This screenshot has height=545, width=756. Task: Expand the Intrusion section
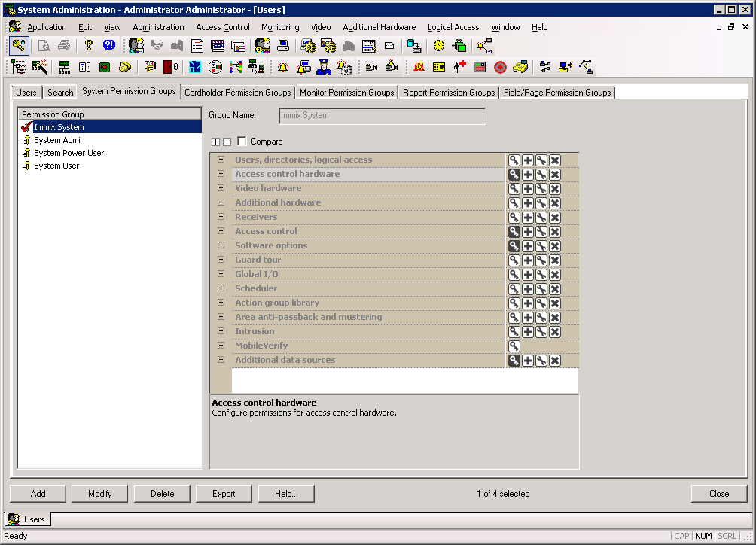tap(220, 331)
